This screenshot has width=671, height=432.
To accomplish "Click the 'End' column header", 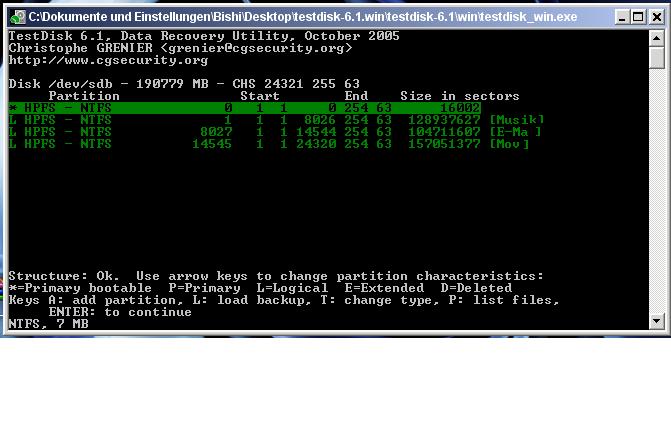I will (x=356, y=96).
